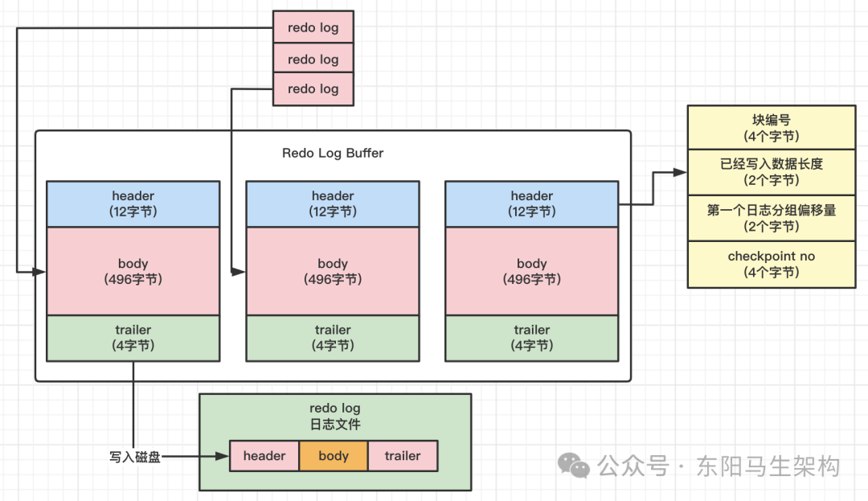Screen dimensions: 868x501
Task: Select the pink trailer cell in the log file
Action: pos(403,456)
